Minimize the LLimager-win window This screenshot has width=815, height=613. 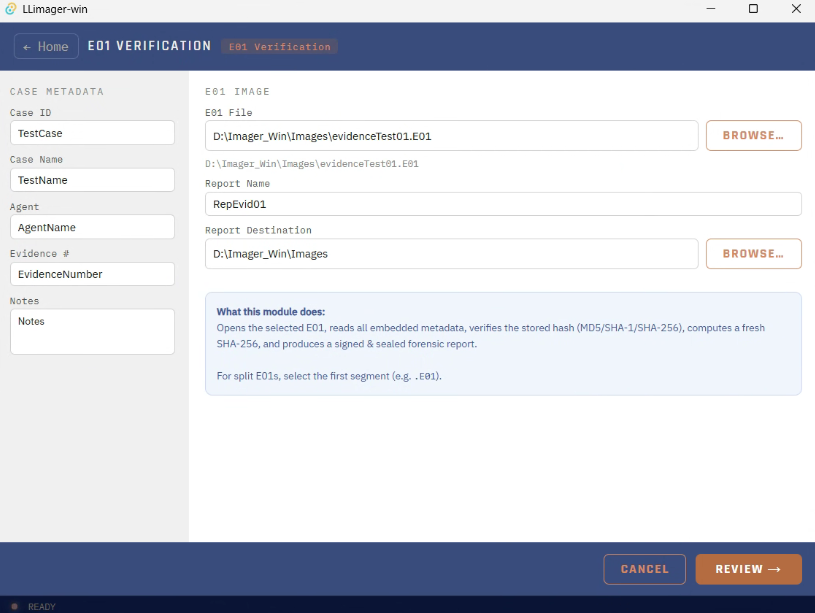[711, 9]
